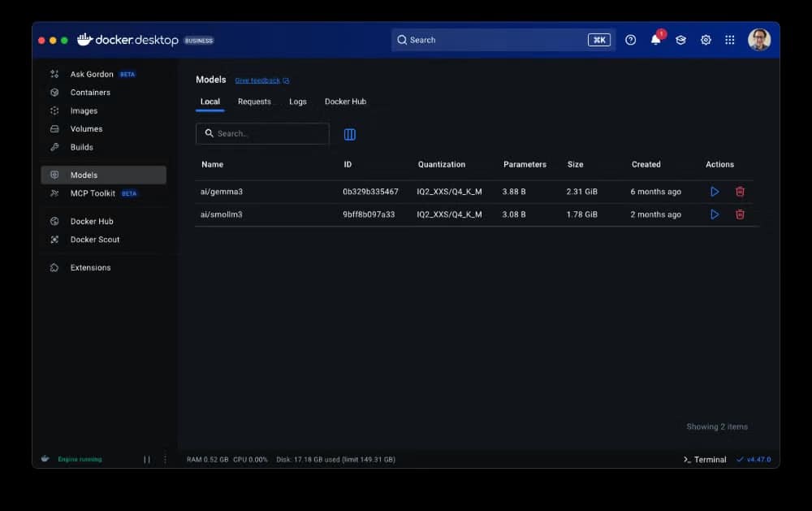Screen dimensions: 812x511
Task: Open MCP Toolkit in sidebar
Action: pos(92,193)
